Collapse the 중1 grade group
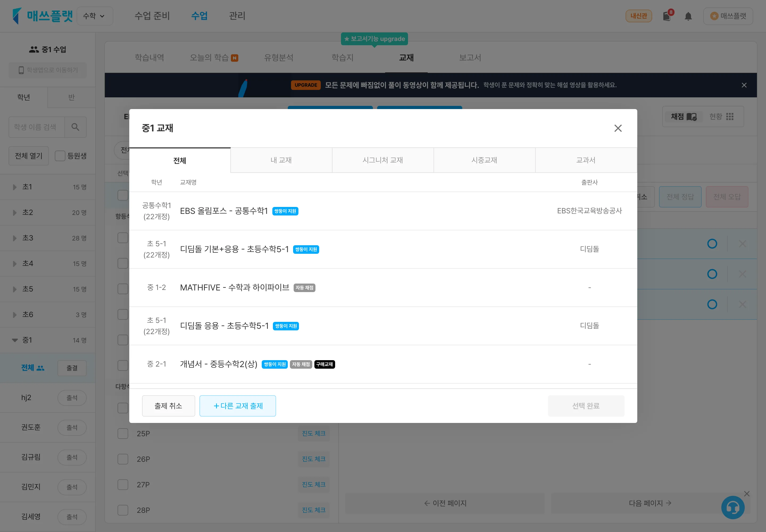 pyautogui.click(x=15, y=340)
